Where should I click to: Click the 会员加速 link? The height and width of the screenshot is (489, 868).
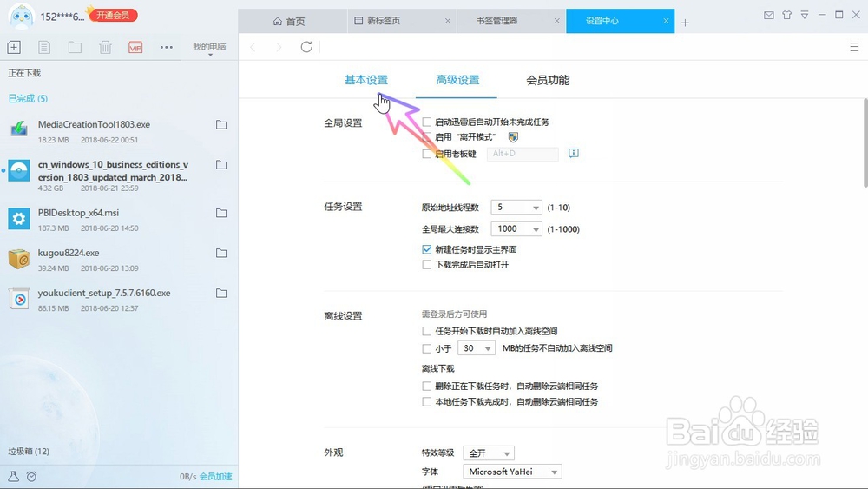216,476
